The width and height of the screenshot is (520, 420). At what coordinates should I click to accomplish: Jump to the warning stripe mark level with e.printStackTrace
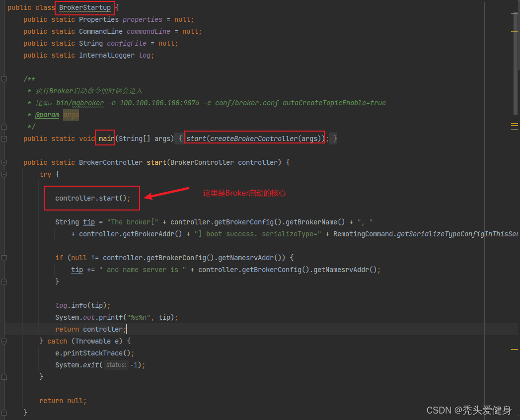[515, 350]
